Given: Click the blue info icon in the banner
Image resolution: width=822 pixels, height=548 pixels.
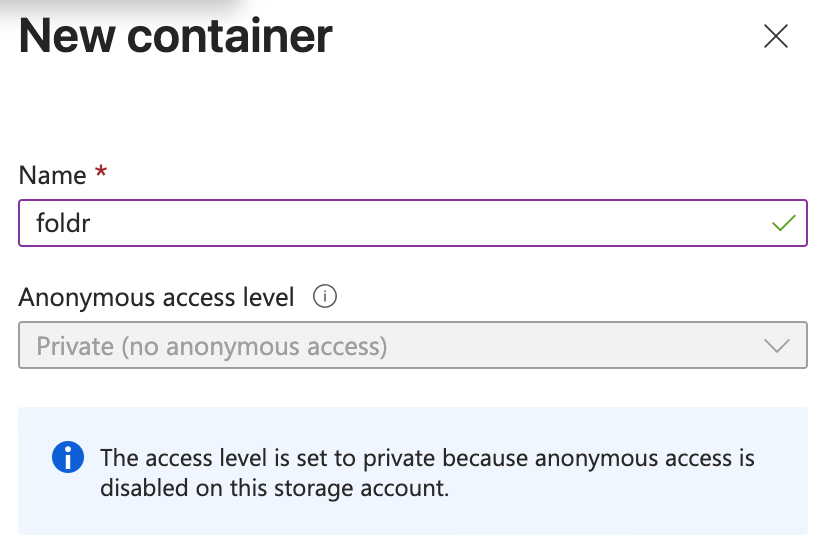Looking at the screenshot, I should click(x=67, y=459).
